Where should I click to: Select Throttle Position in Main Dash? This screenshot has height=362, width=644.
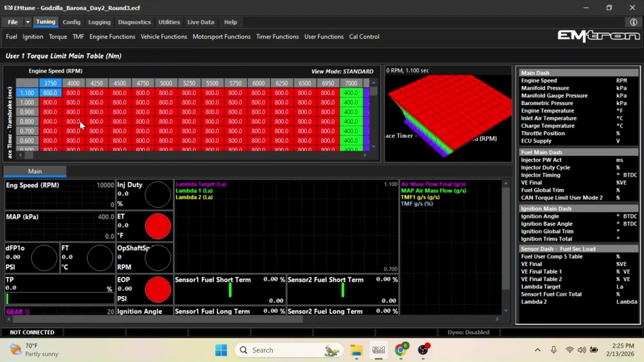click(x=579, y=133)
